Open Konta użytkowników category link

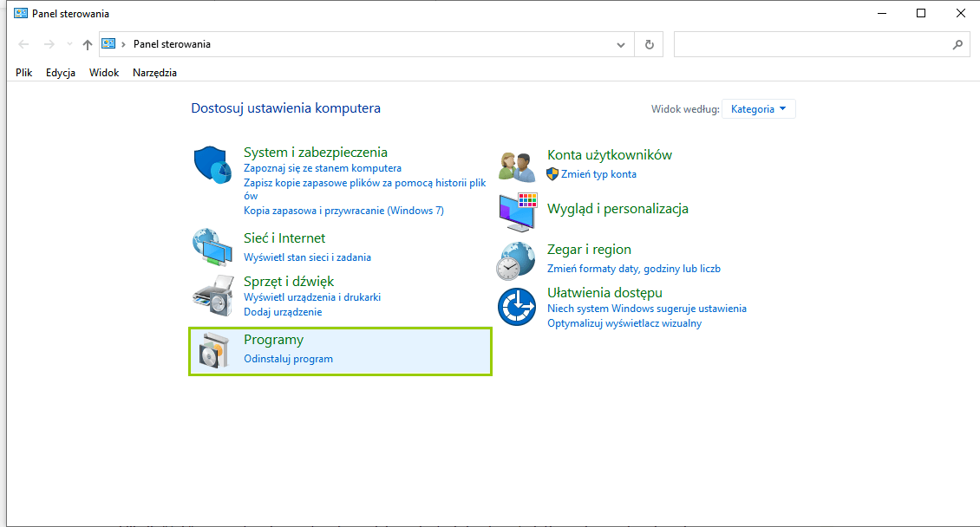[x=610, y=155]
